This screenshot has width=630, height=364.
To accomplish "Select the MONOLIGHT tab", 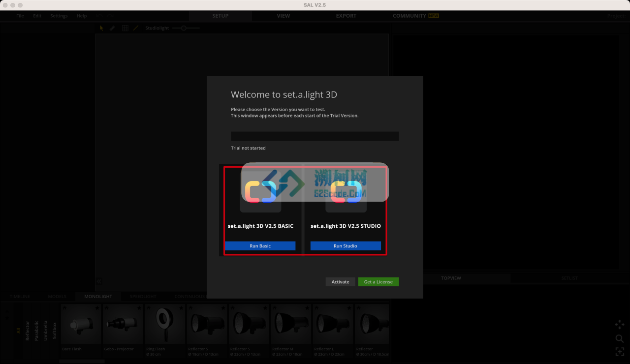I will pyautogui.click(x=98, y=297).
